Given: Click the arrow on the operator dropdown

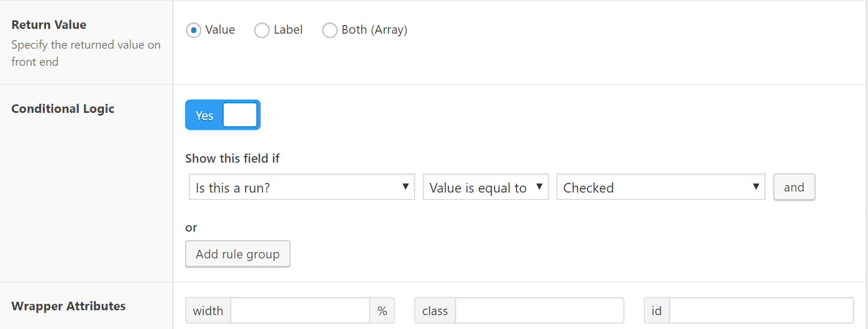Looking at the screenshot, I should [x=538, y=187].
